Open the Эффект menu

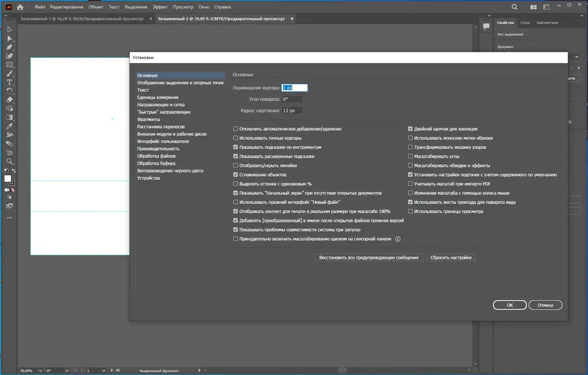click(x=160, y=6)
